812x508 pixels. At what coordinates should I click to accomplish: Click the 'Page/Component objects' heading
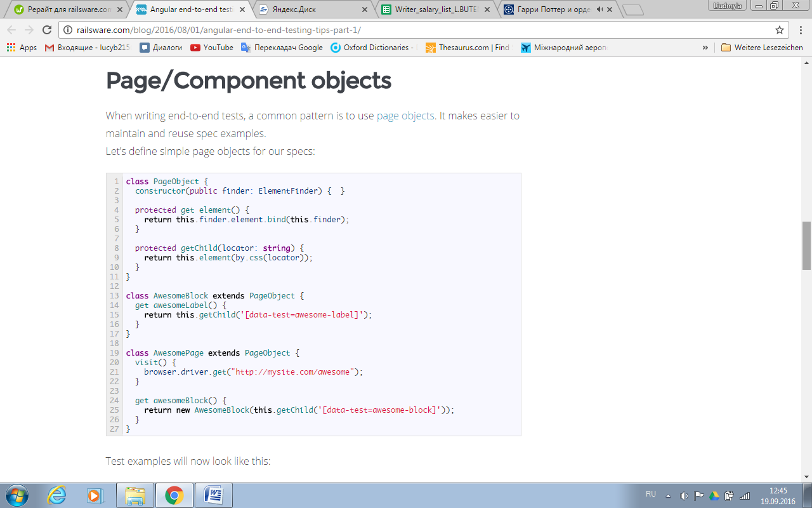249,81
